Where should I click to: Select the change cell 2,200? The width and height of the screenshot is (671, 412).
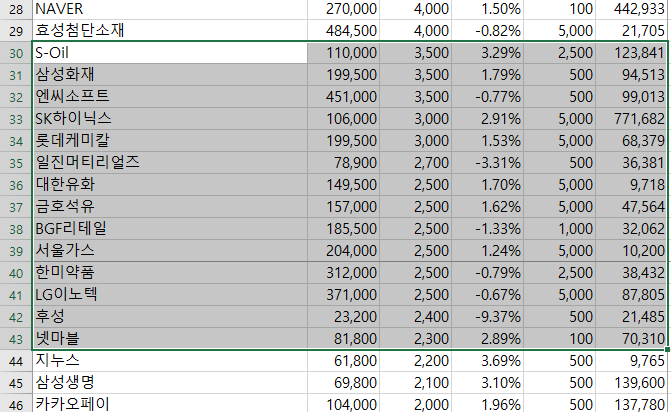coord(416,361)
